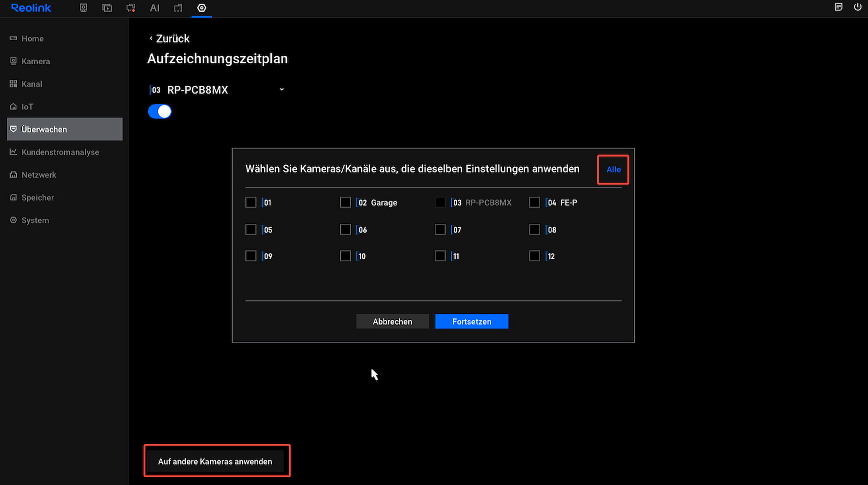Check the channel 01 checkbox
The height and width of the screenshot is (485, 868).
click(251, 202)
